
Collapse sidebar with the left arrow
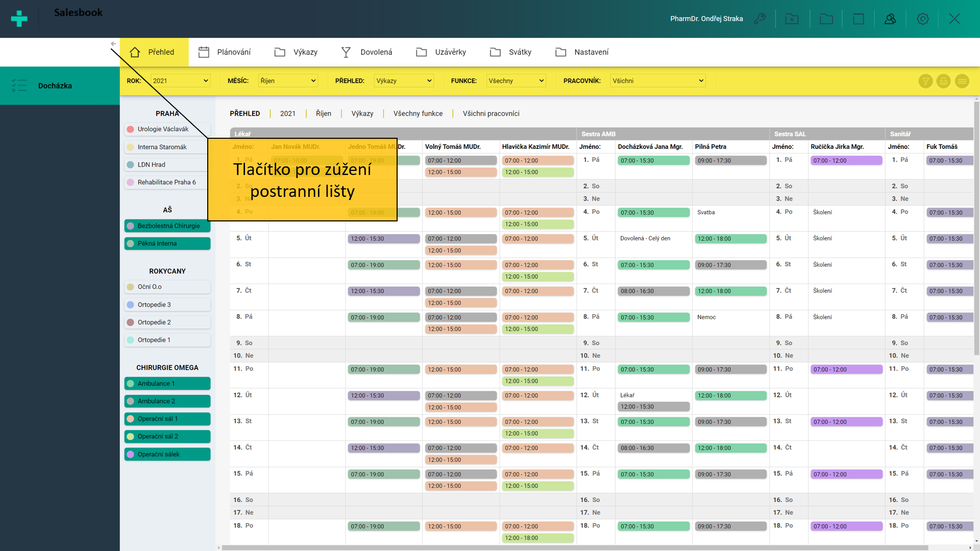click(x=113, y=44)
